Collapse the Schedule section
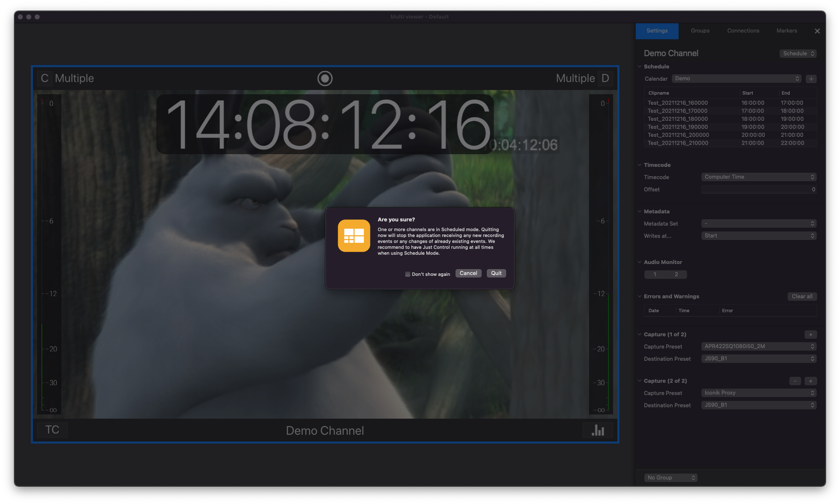This screenshot has width=840, height=504. (x=639, y=67)
